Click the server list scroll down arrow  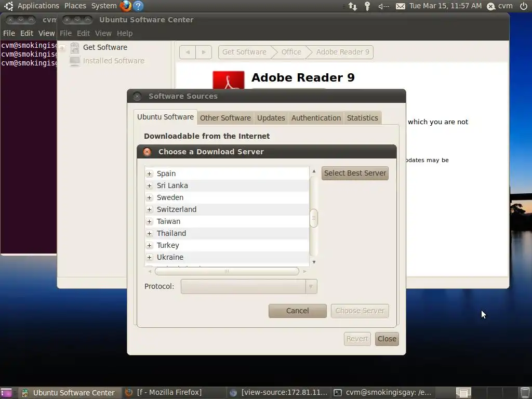[314, 262]
